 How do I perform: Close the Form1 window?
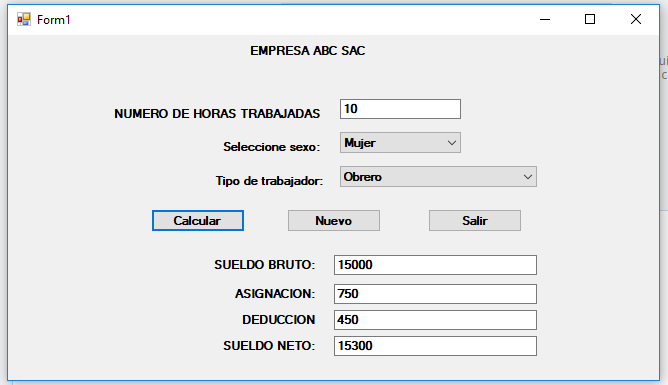tap(636, 19)
